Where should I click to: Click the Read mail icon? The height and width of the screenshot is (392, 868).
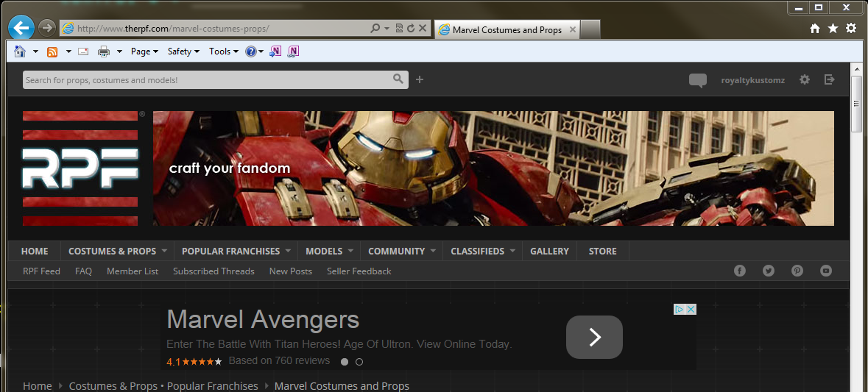(83, 51)
